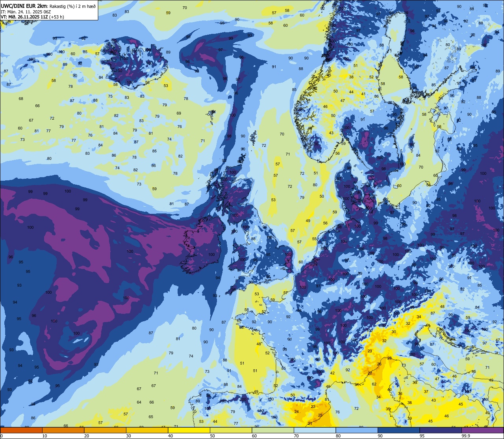Click the legend tick label '70'
This screenshot has width=504, height=439.
click(296, 435)
